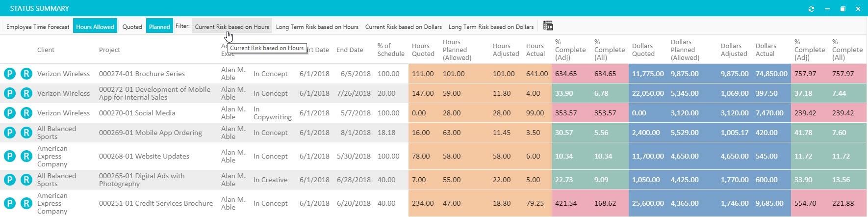Filter by Long Term Risk based on Dollars
The image size is (868, 217).
[491, 27]
